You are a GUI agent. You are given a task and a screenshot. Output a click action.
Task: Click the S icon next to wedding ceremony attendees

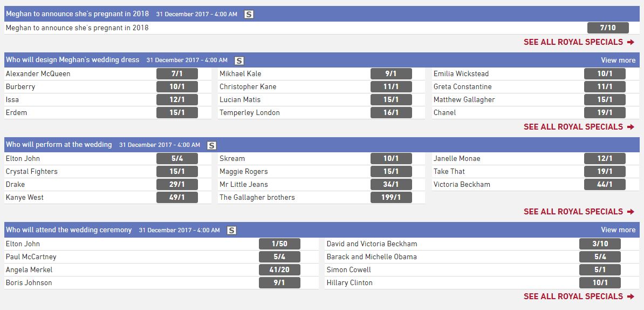click(x=232, y=231)
